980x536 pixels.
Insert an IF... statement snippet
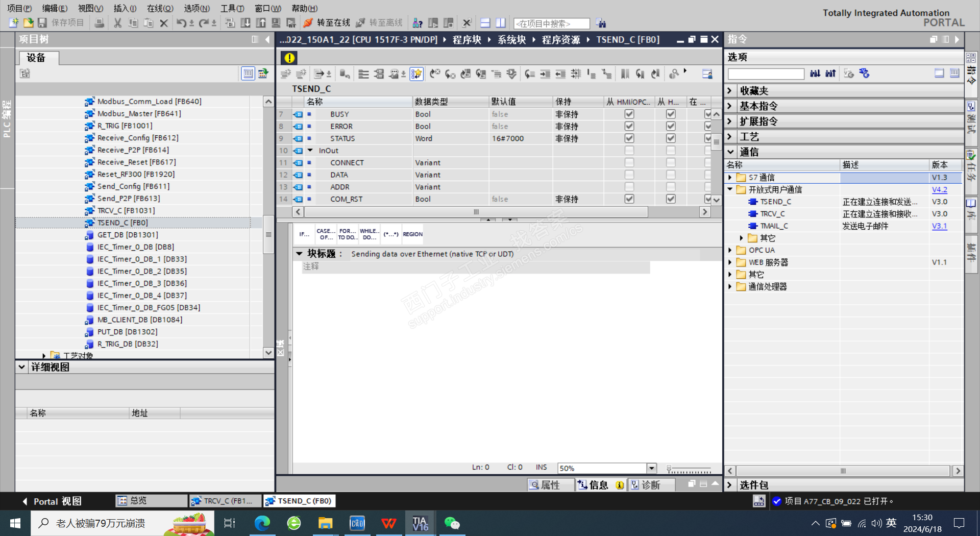pos(304,234)
